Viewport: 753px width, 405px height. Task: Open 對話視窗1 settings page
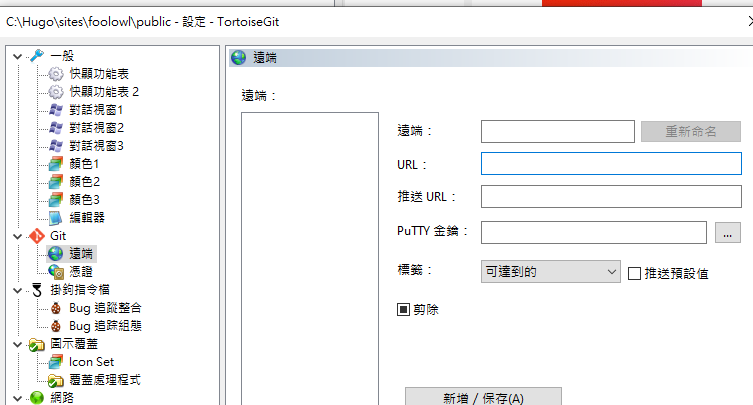(96, 110)
